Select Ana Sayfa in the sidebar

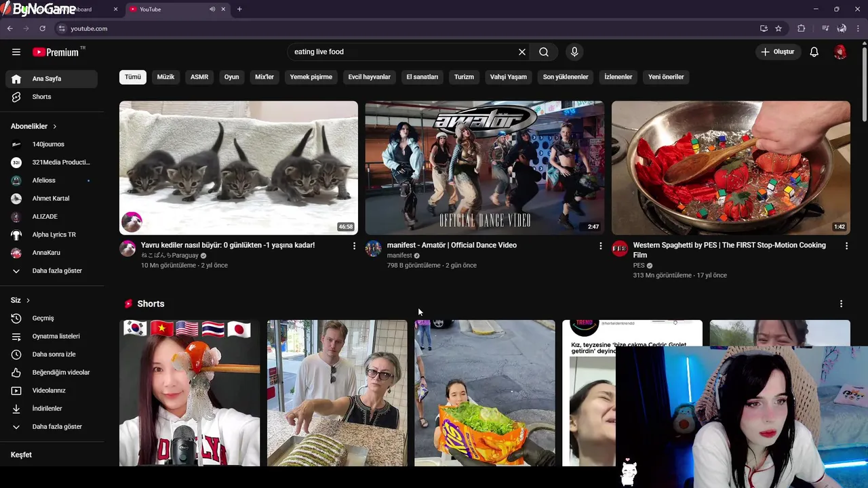52,79
